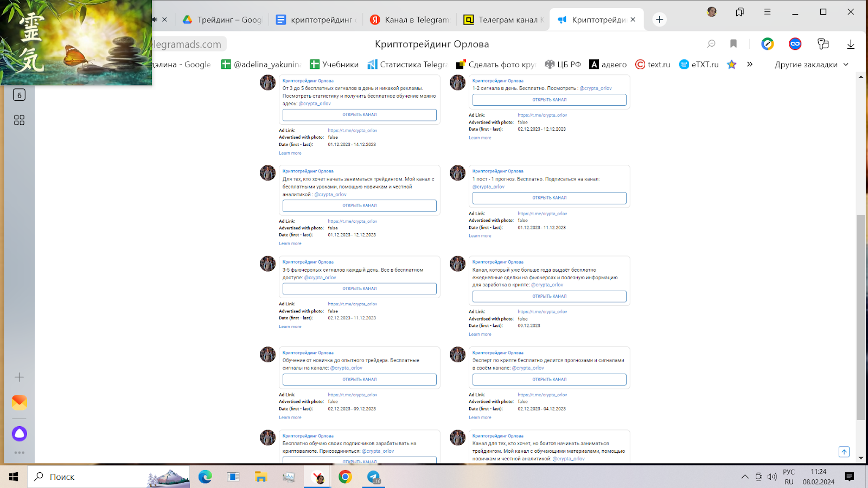
Task: Open the Yandex Mail sidebar icon
Action: coord(19,402)
